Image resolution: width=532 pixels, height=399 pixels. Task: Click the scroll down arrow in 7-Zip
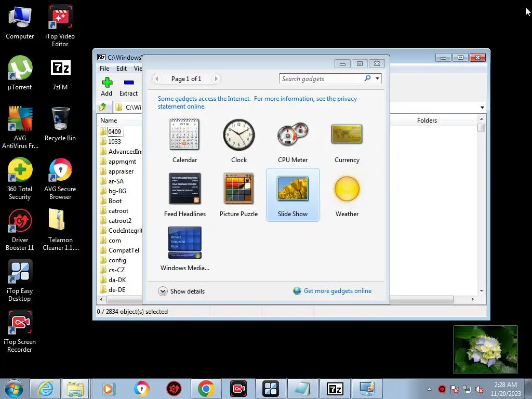coord(482,291)
